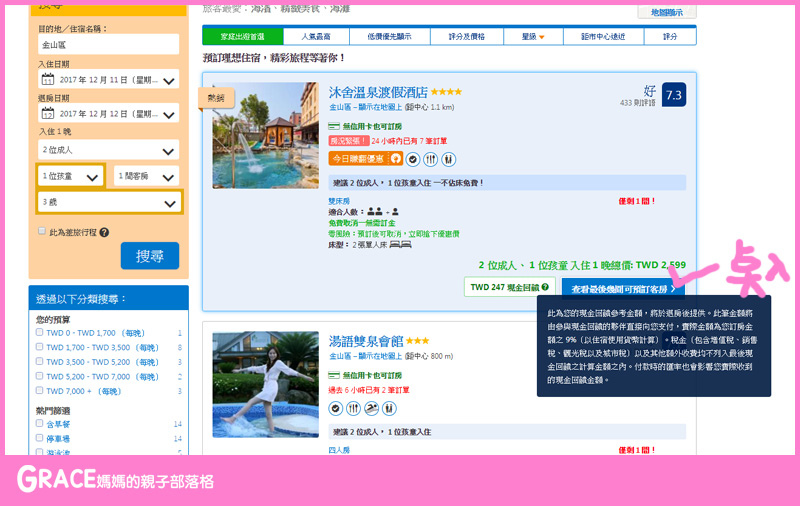
Task: Tick the 此為差旅行程 checkbox
Action: click(41, 231)
